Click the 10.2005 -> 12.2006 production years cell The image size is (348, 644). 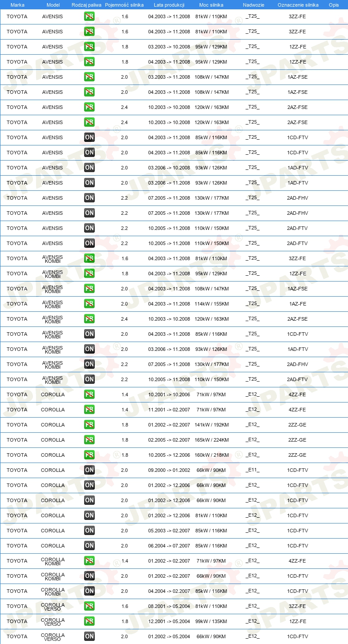pos(169,455)
